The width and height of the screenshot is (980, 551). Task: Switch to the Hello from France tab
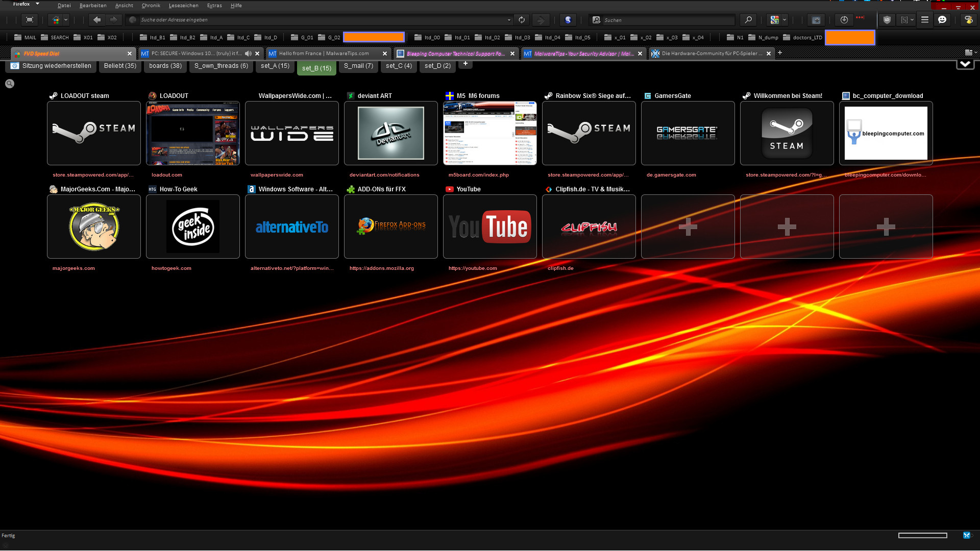click(324, 54)
